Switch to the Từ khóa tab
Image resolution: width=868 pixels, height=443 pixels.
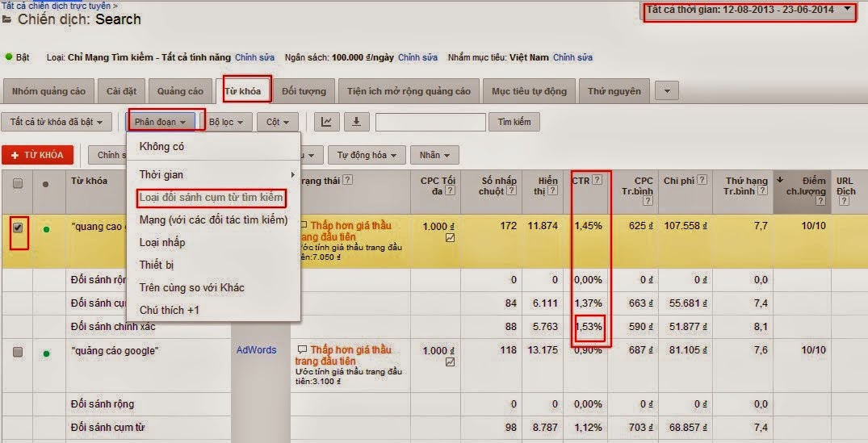pos(242,91)
